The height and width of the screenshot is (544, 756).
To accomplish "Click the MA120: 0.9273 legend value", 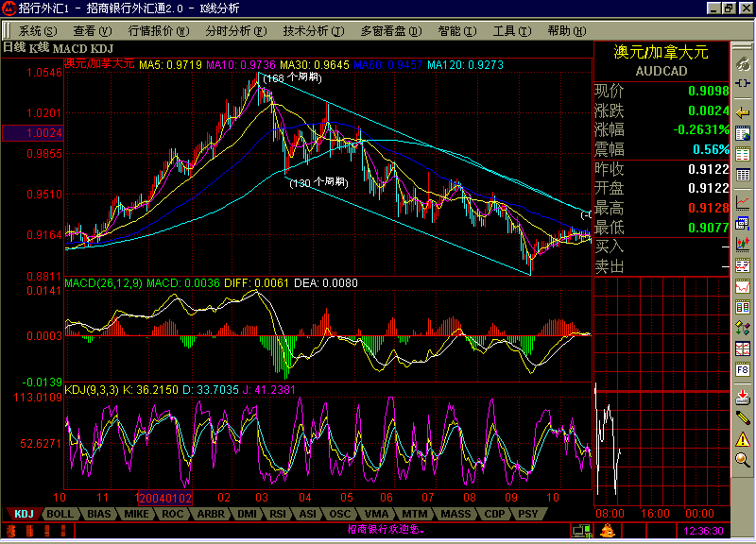I will click(466, 64).
